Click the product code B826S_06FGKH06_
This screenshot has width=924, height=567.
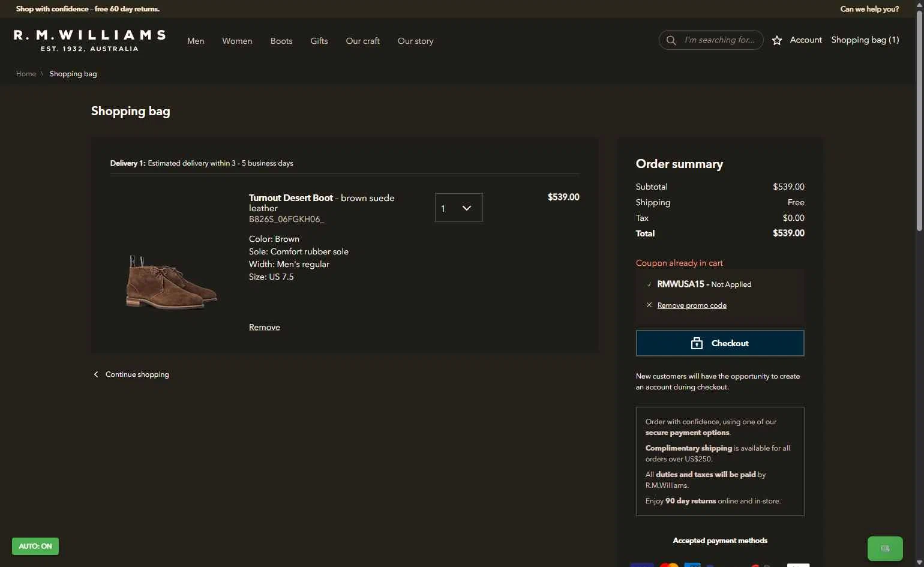(x=286, y=219)
